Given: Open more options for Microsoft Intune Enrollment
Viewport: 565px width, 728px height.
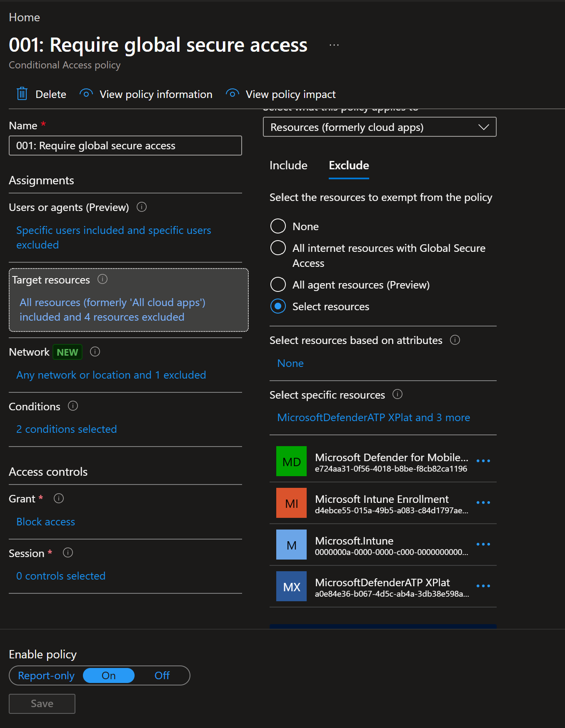Looking at the screenshot, I should click(483, 502).
